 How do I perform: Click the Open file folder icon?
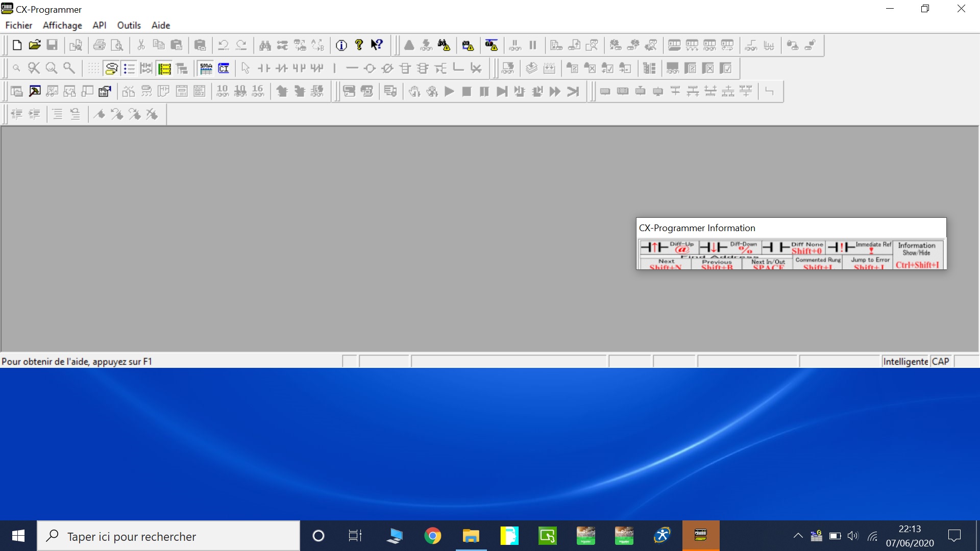[x=34, y=45]
